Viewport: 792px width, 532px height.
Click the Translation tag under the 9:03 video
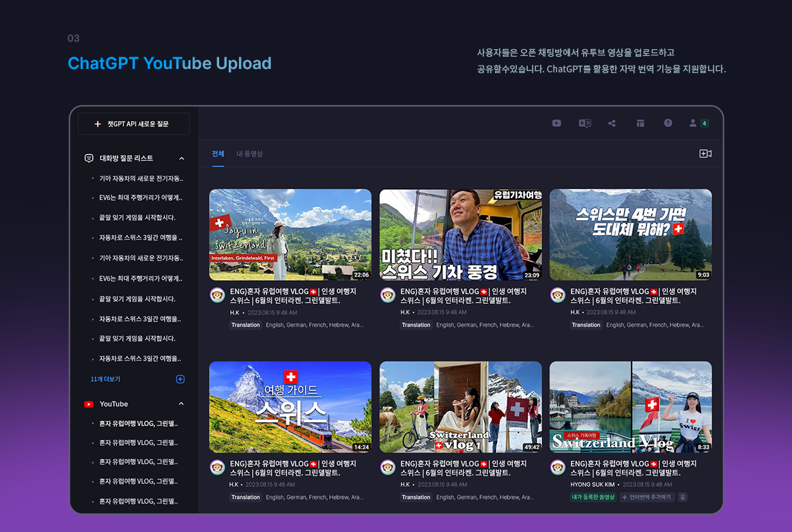tap(586, 325)
